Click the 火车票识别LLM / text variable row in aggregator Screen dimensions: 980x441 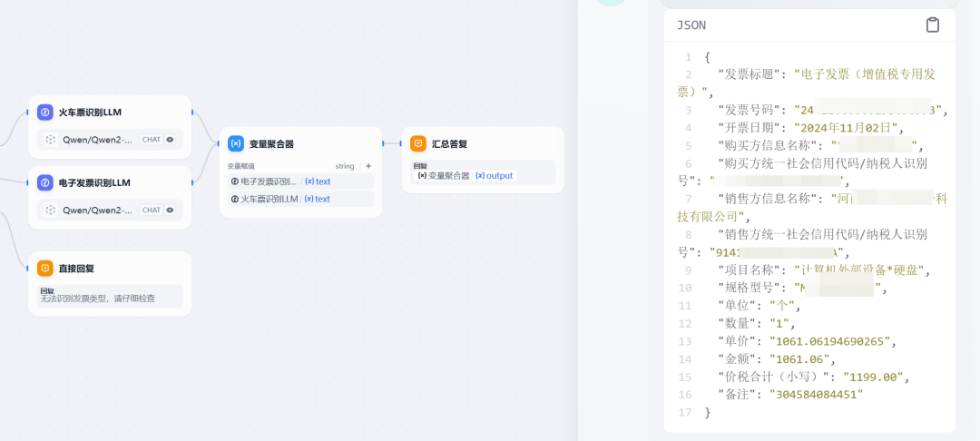(x=300, y=199)
